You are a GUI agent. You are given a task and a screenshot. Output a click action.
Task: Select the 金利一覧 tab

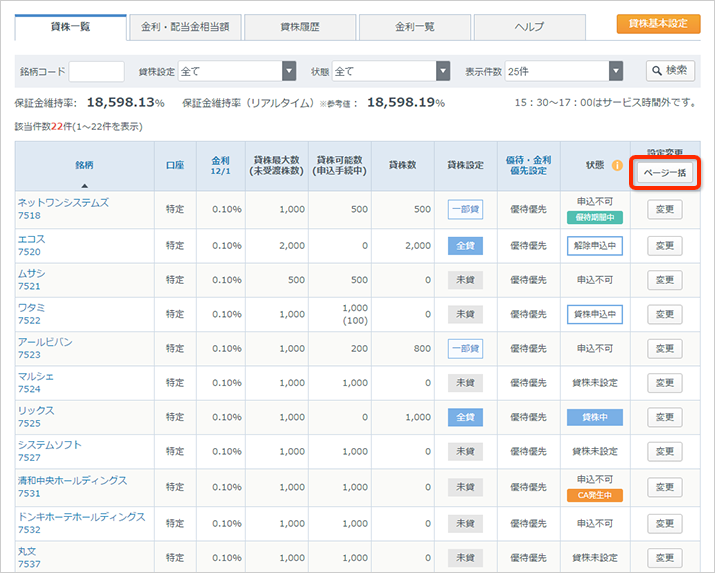pos(414,27)
